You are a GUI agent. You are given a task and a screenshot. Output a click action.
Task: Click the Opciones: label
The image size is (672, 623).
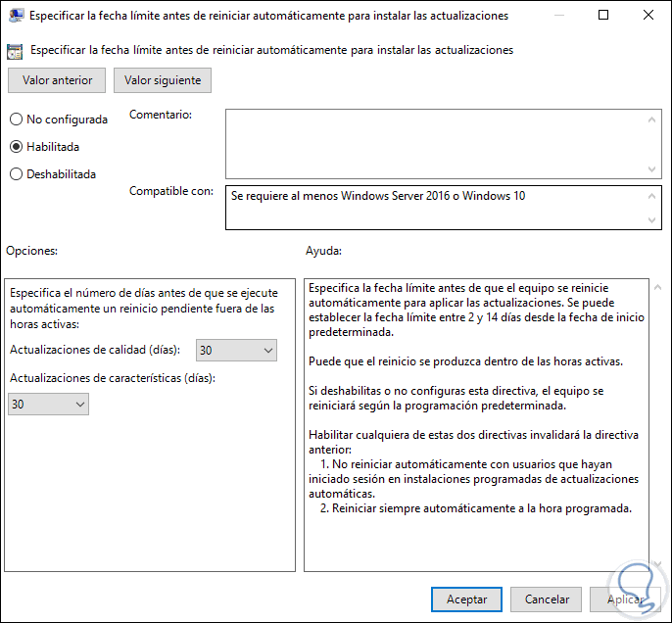coord(31,251)
